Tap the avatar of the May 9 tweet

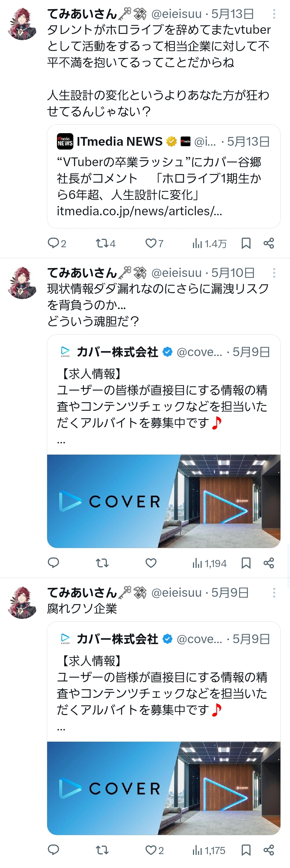click(x=22, y=602)
